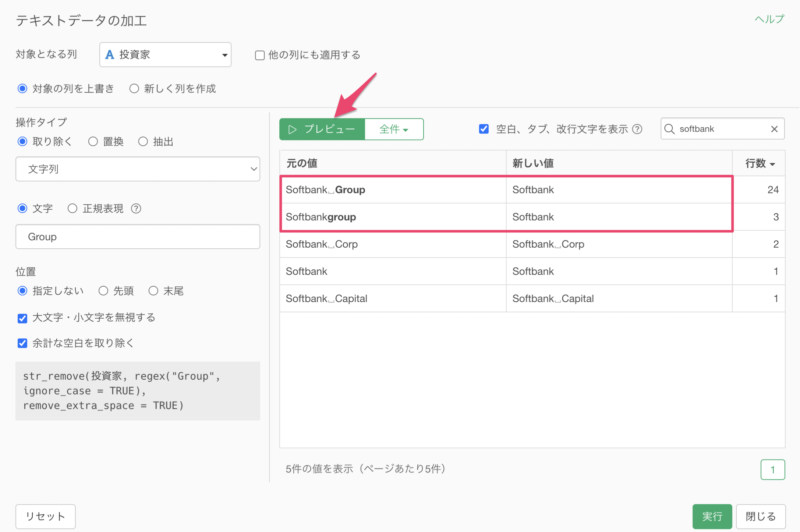Click the Softbank Capital new value cell
The image size is (800, 532).
click(x=619, y=299)
